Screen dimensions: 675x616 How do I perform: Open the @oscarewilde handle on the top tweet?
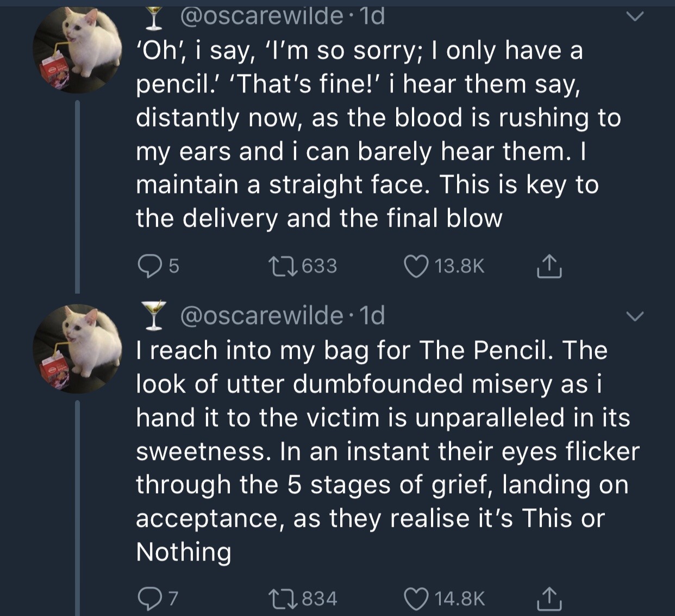261,16
